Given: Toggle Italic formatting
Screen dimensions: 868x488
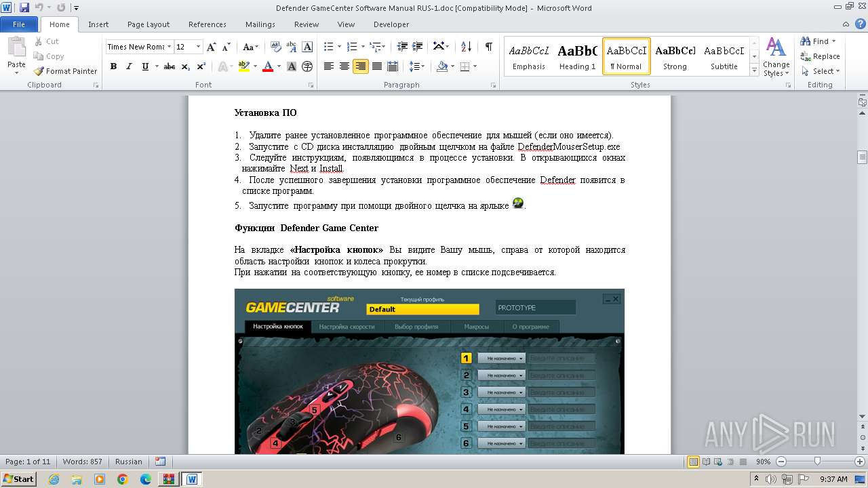Looking at the screenshot, I should coord(129,66).
